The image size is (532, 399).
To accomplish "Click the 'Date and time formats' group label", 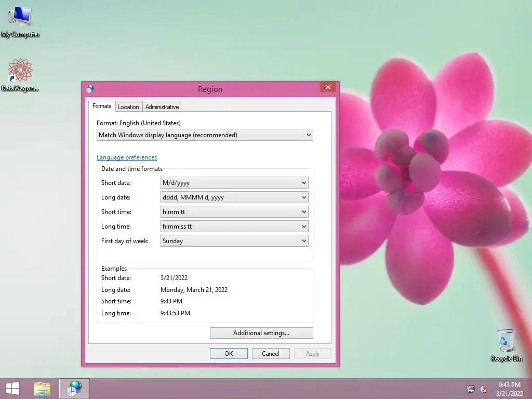I will [131, 169].
